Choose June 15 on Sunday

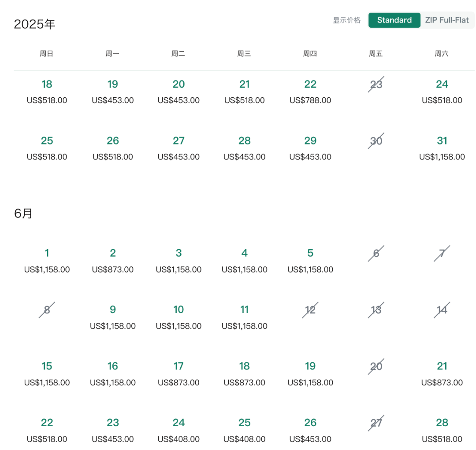[47, 373]
